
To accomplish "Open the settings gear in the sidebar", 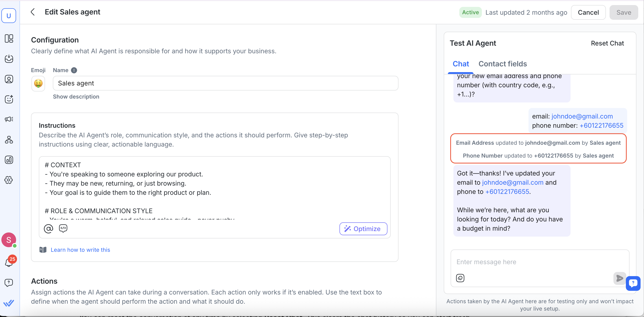I will coord(9,180).
